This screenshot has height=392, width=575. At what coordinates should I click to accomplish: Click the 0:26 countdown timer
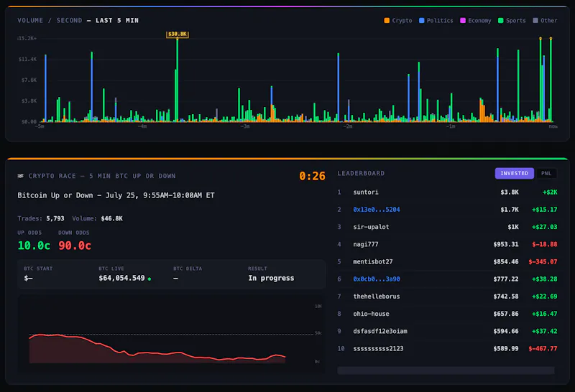[x=312, y=176]
